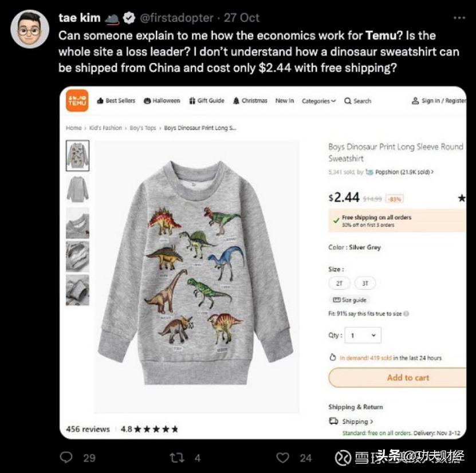The width and height of the screenshot is (476, 473).
Task: Click the search magnifier icon
Action: [x=348, y=101]
